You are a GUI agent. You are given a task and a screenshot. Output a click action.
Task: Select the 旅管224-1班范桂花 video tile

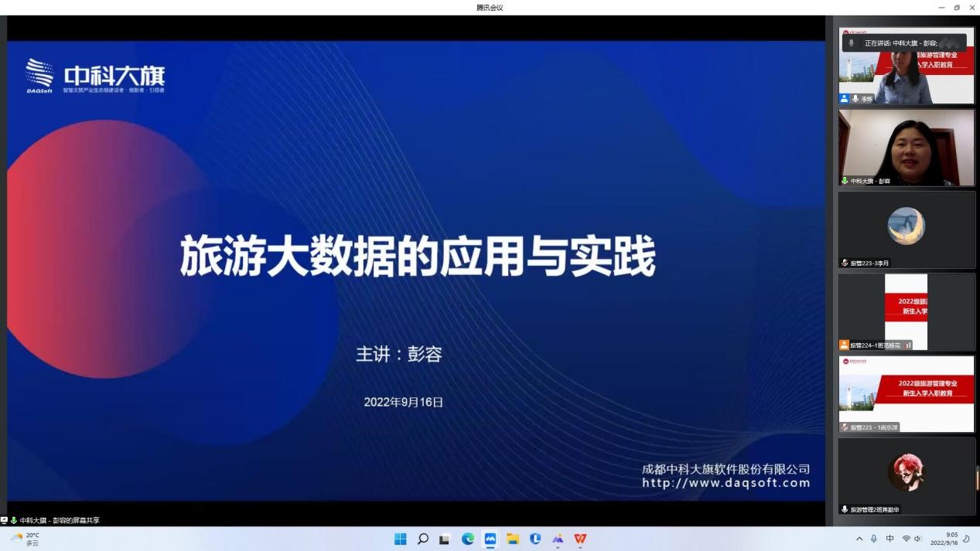tap(907, 311)
